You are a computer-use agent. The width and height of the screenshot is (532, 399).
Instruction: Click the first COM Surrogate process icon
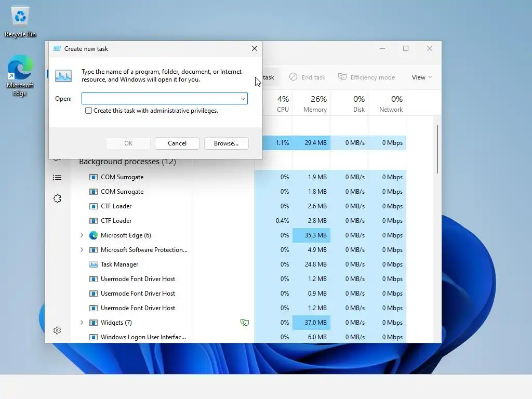pos(94,177)
